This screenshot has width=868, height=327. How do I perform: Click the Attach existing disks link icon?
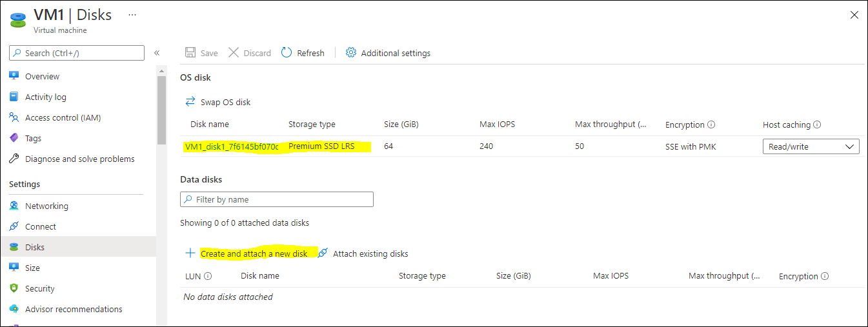point(323,253)
